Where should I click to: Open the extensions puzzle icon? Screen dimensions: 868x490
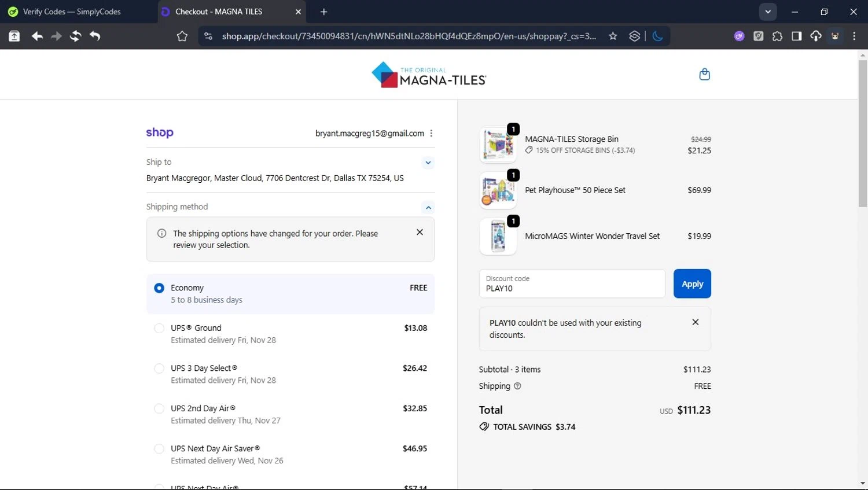pos(777,36)
